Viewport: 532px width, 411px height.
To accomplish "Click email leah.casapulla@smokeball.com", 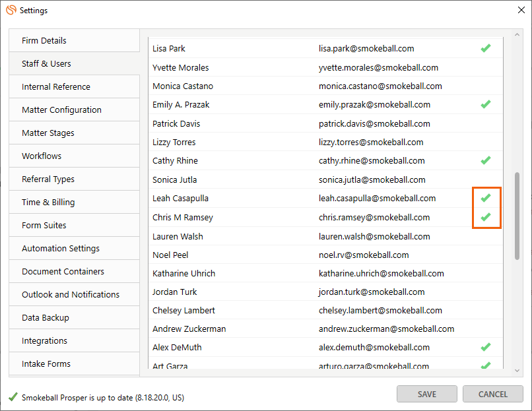I will pyautogui.click(x=377, y=199).
